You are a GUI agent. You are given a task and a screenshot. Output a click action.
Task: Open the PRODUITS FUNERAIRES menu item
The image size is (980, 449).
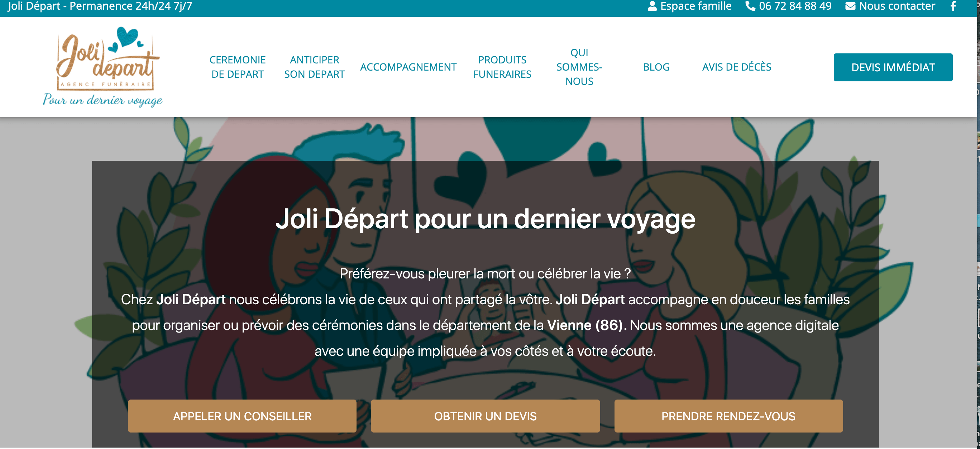tap(502, 67)
